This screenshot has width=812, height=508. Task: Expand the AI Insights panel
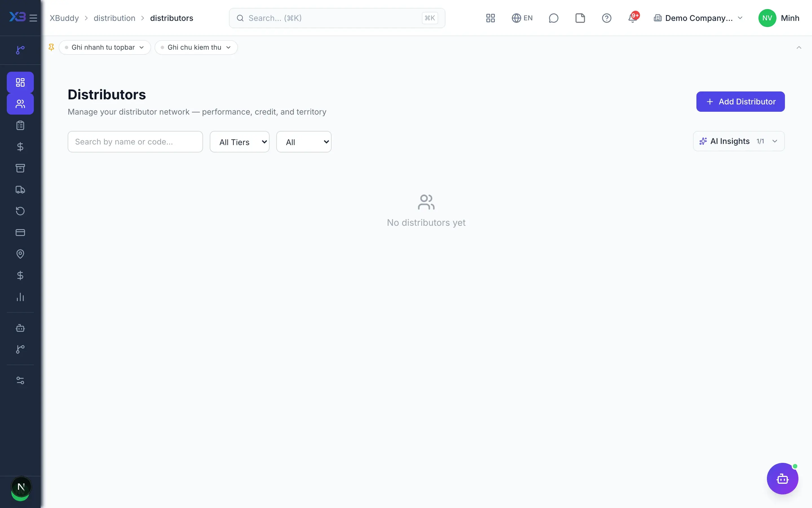739,141
